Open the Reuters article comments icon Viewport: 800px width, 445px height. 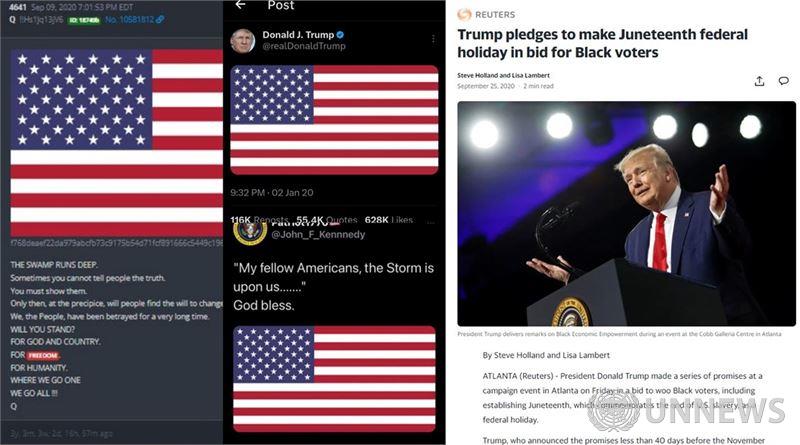point(784,81)
